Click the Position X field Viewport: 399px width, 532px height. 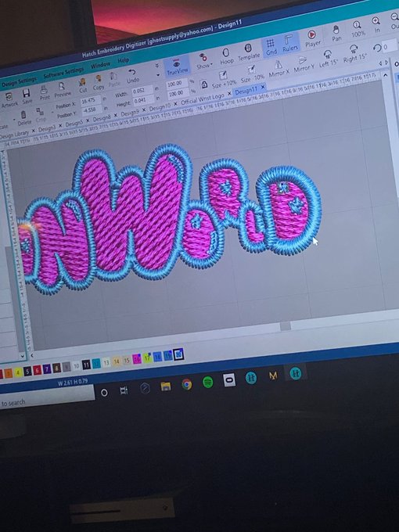(x=90, y=100)
